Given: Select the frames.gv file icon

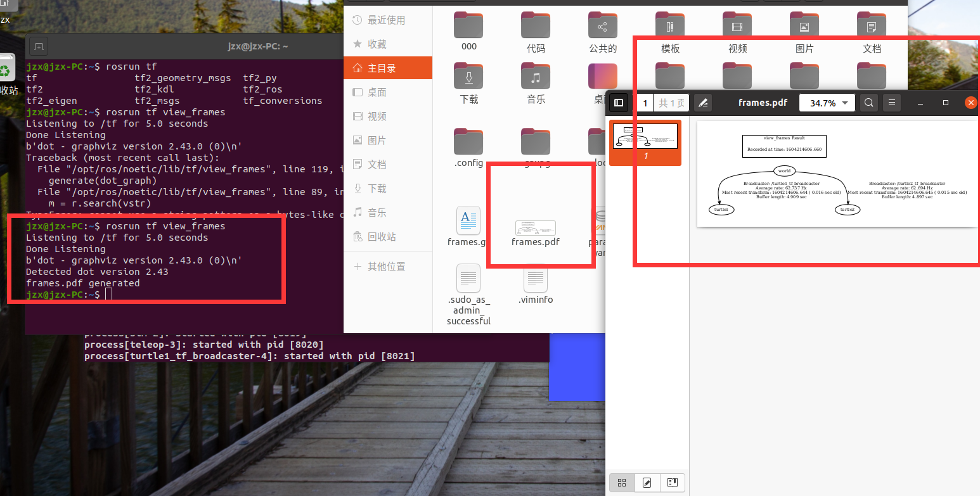Looking at the screenshot, I should click(x=468, y=220).
